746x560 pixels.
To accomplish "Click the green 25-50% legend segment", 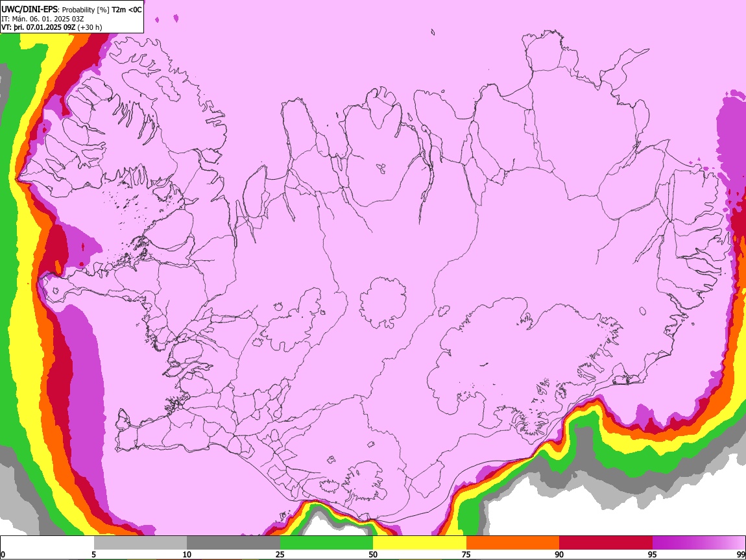I will (326, 542).
